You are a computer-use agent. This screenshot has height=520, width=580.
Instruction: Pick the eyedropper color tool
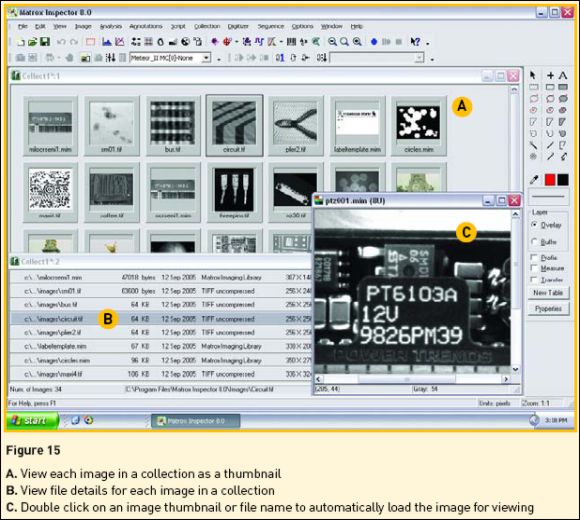534,180
